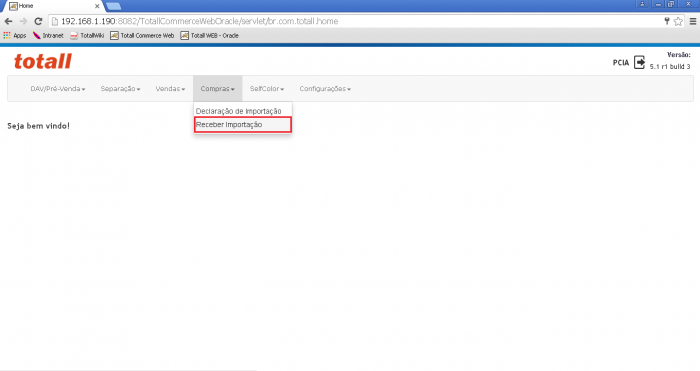Log out using the exit arrow icon
The image size is (700, 371).
640,62
